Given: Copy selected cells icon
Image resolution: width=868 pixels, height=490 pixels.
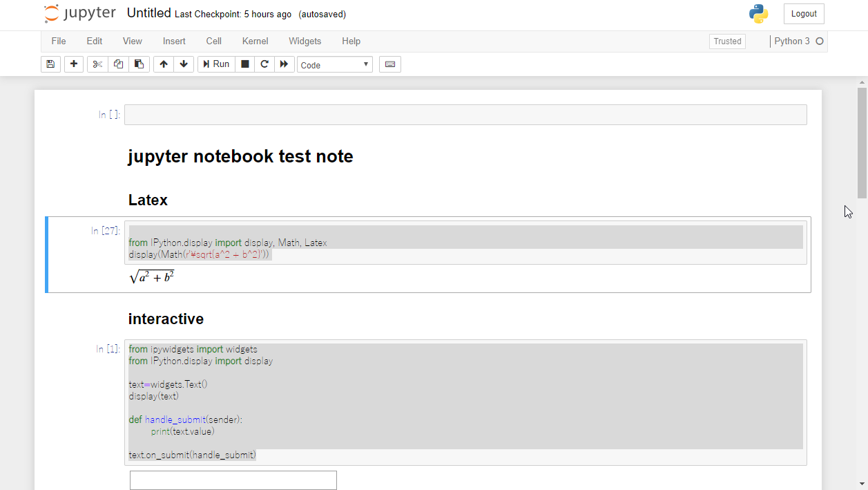Looking at the screenshot, I should pos(118,64).
